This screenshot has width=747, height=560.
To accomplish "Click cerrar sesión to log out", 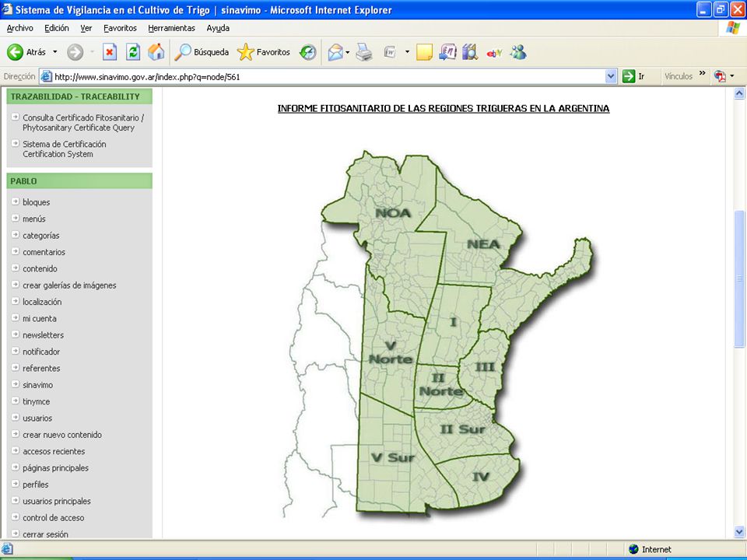I will 45,534.
